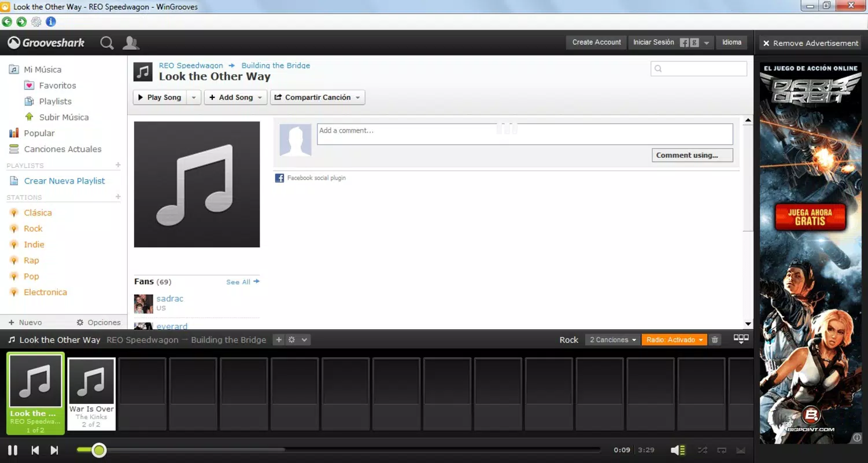Click the Grooveshark logo
868x463 pixels.
pos(46,43)
